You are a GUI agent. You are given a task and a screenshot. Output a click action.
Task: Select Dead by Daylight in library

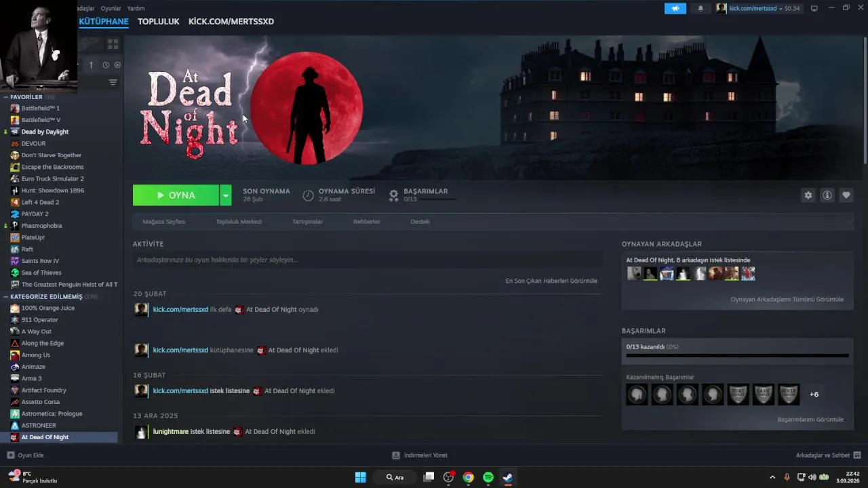pos(45,132)
